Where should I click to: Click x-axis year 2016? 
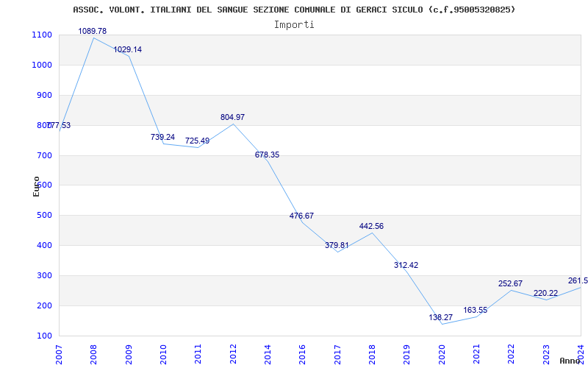303,354
